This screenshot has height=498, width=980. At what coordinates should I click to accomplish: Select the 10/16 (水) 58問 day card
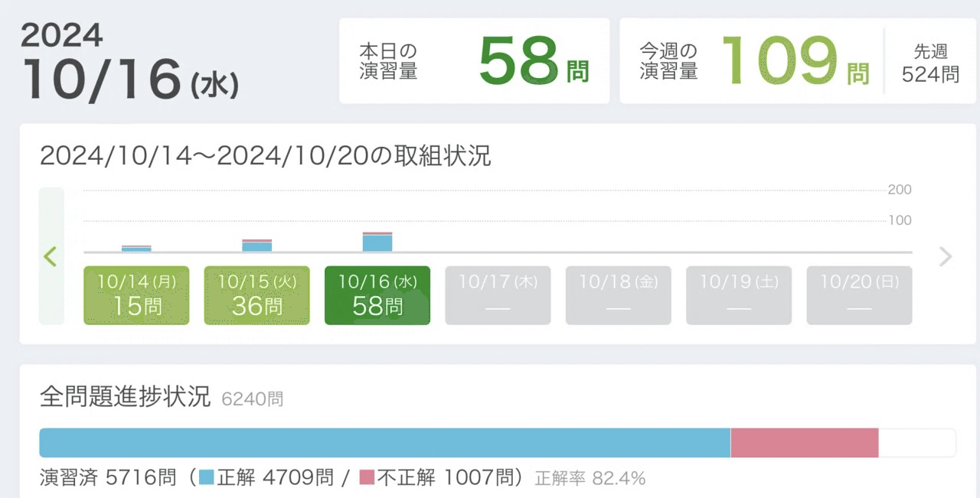(x=377, y=295)
